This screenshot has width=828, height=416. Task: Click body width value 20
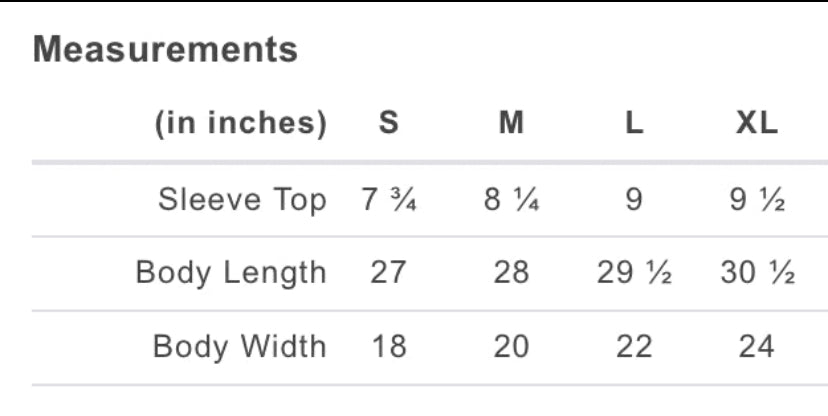coord(511,347)
